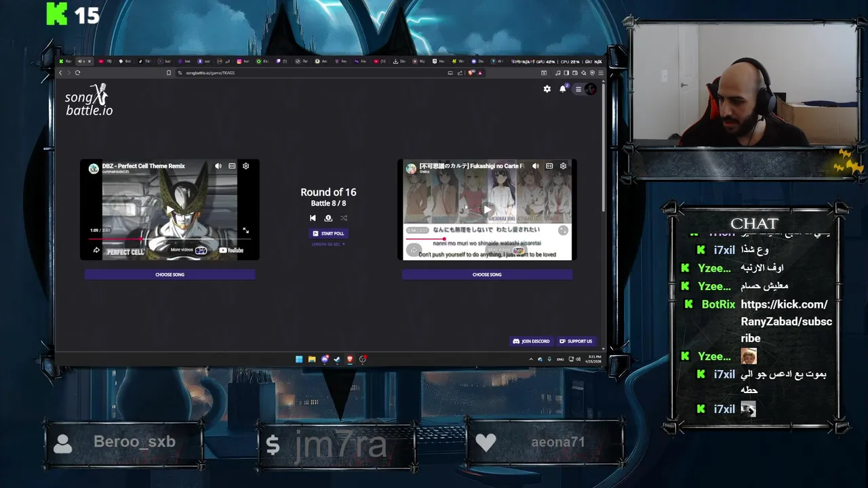This screenshot has height=488, width=868.
Task: Open the notifications bell
Action: 563,89
